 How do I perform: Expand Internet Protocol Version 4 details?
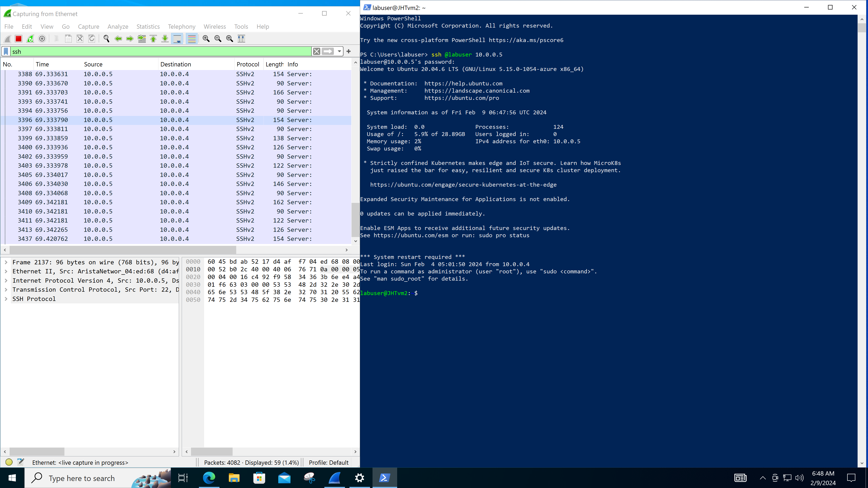(x=6, y=281)
